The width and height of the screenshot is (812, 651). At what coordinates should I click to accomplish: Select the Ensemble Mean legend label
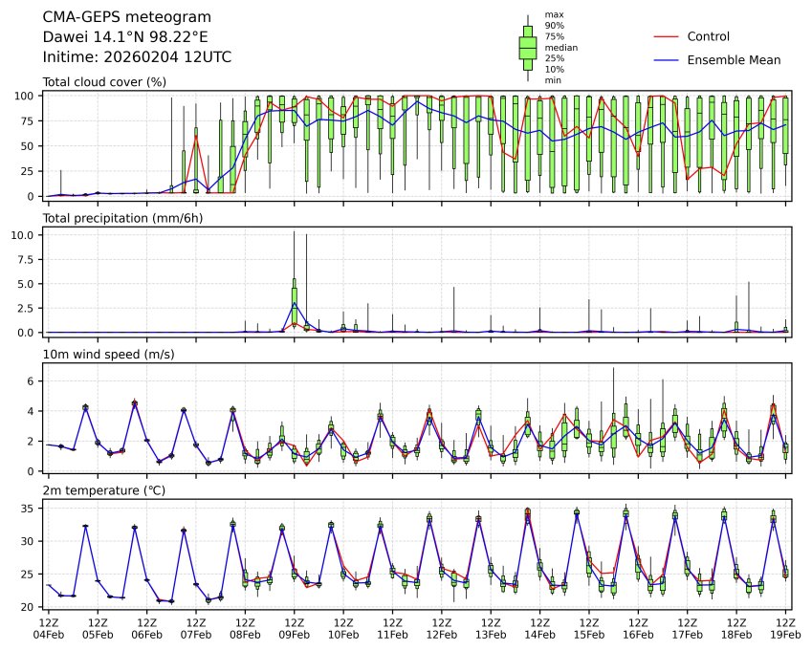pos(734,60)
